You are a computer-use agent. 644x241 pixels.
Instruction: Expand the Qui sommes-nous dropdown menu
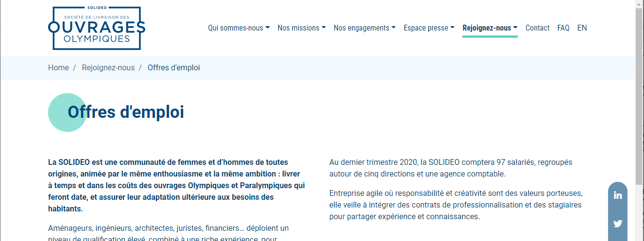point(238,28)
